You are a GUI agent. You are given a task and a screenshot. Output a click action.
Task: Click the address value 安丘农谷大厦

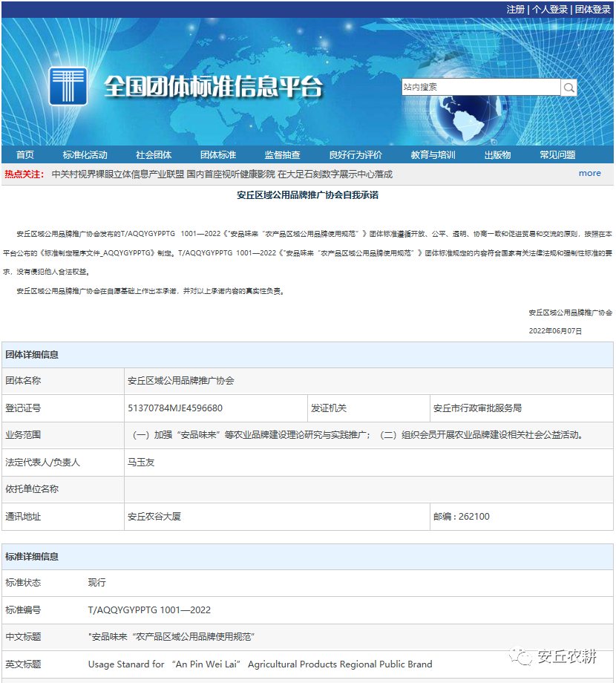[154, 517]
